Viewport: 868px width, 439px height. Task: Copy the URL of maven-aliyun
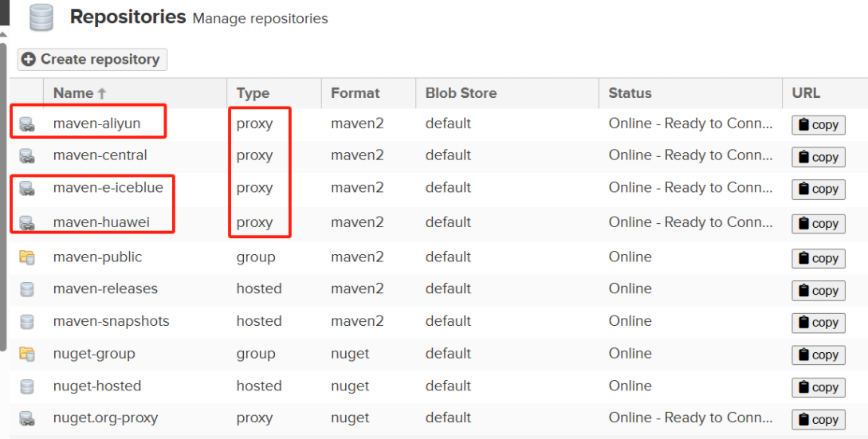[818, 124]
